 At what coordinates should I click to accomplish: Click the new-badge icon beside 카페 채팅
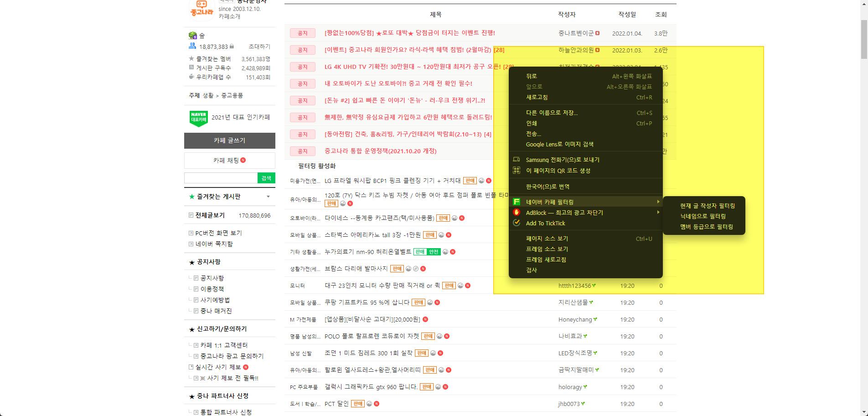click(x=243, y=160)
